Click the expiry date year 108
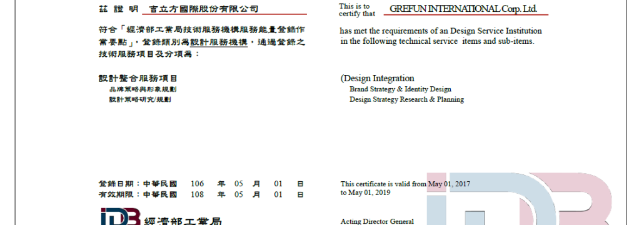 [x=197, y=194]
